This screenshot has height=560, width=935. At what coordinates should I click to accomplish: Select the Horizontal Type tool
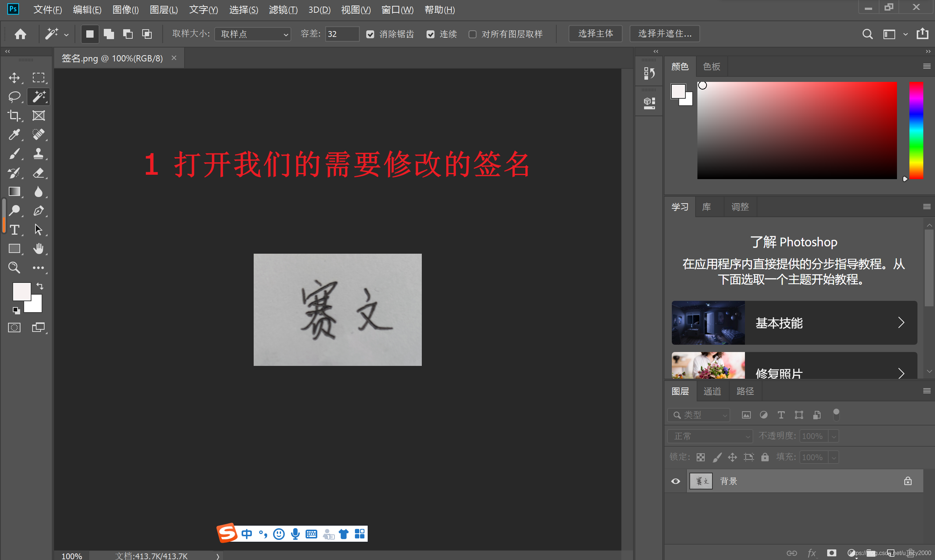click(14, 230)
